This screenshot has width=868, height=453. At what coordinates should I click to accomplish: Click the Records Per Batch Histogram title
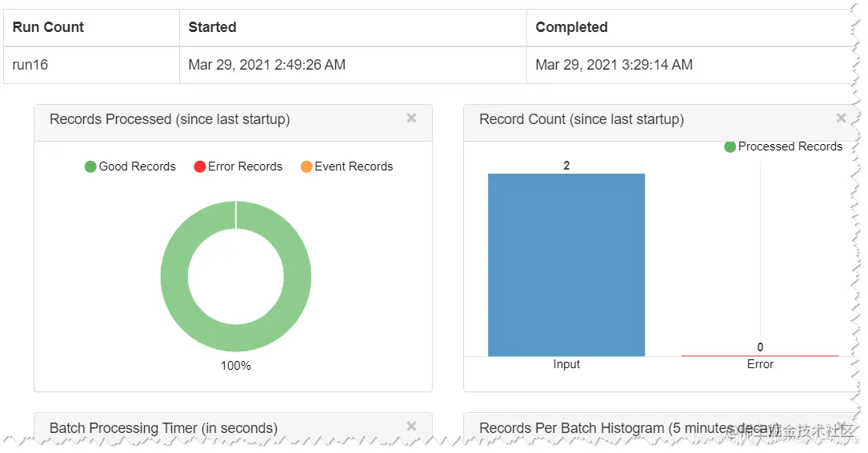(x=630, y=428)
